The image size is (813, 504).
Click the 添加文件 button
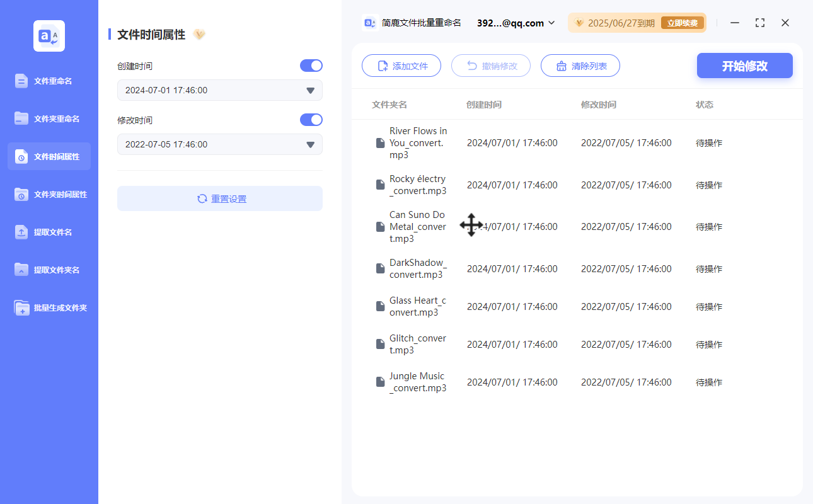tap(401, 66)
